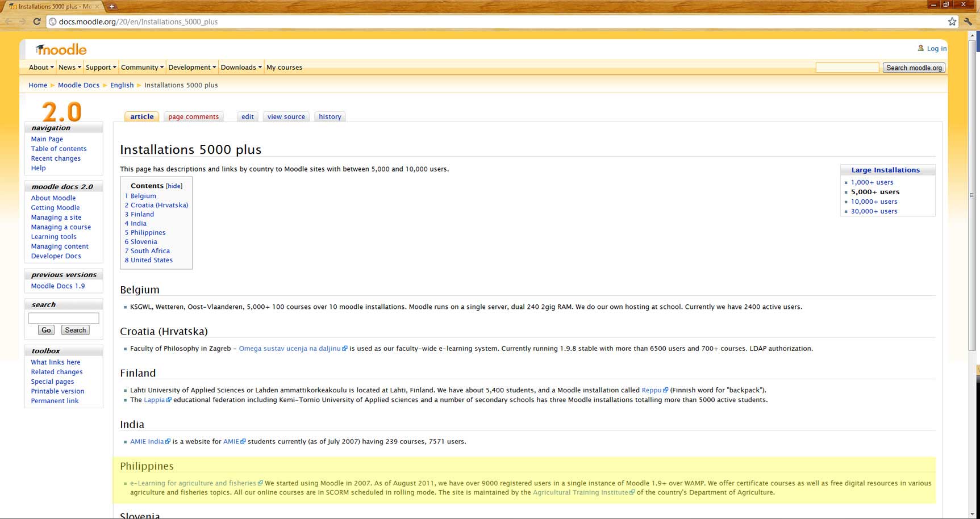Open Table of contents link
The height and width of the screenshot is (519, 980).
click(59, 149)
